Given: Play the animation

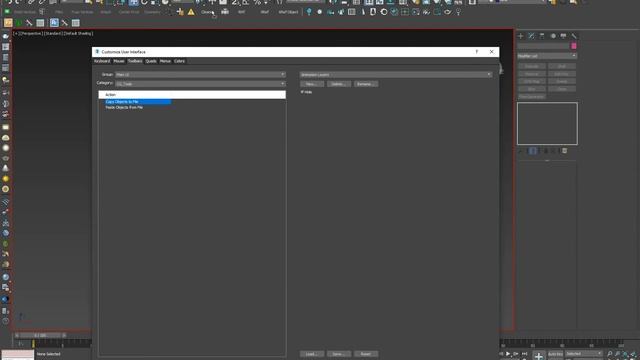Looking at the screenshot, I should click(508, 354).
